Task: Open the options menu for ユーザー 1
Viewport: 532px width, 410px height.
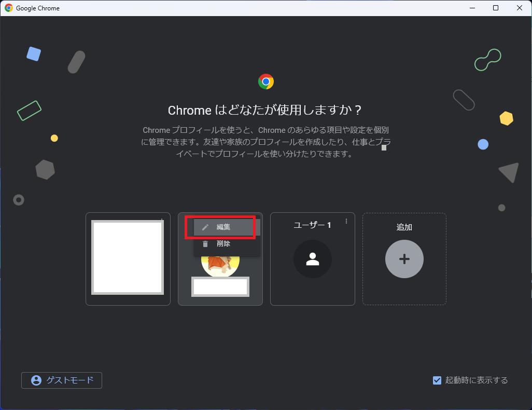Action: pos(346,221)
